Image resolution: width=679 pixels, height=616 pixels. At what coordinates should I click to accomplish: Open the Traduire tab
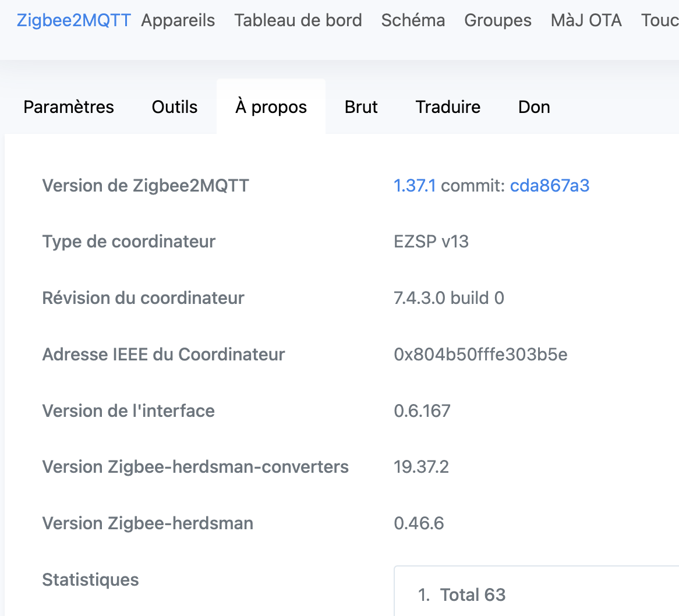[448, 107]
